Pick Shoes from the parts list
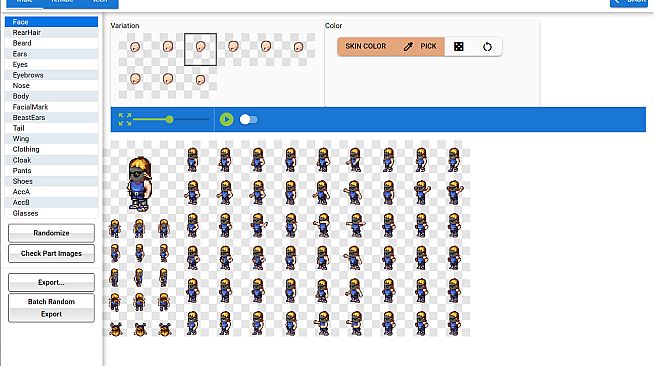This screenshot has width=654, height=366. [x=51, y=181]
